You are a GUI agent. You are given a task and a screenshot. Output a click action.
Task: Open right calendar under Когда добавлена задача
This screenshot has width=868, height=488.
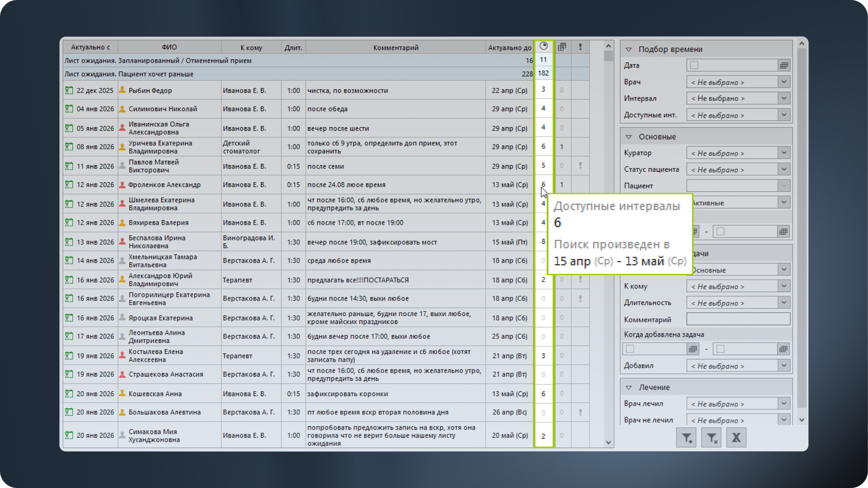(x=784, y=349)
